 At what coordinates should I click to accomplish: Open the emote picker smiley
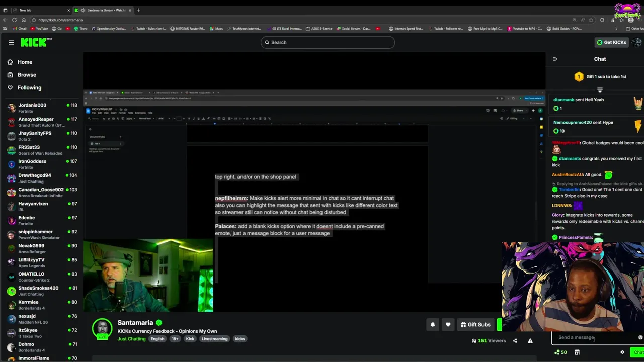pos(640,337)
